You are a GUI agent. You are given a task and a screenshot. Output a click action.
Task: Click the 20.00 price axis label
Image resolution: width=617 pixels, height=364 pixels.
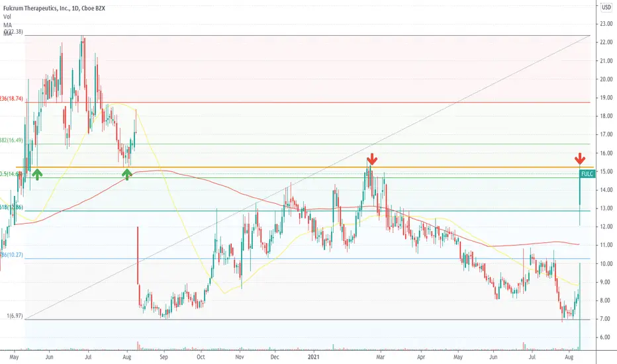(606, 79)
